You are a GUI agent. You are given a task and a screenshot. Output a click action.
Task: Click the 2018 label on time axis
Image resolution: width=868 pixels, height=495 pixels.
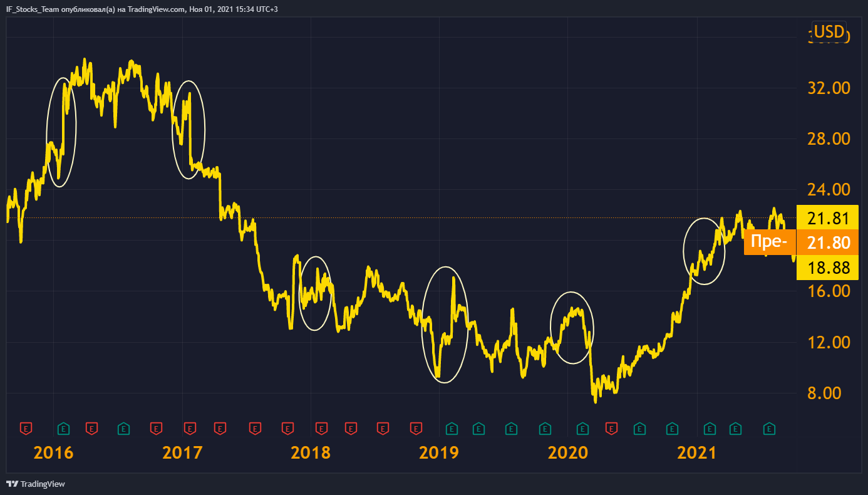(311, 452)
